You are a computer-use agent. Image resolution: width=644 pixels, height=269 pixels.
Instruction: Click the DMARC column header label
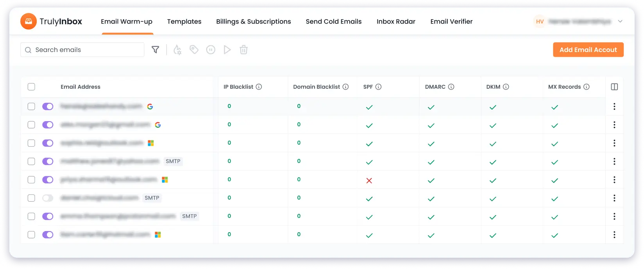coord(435,87)
